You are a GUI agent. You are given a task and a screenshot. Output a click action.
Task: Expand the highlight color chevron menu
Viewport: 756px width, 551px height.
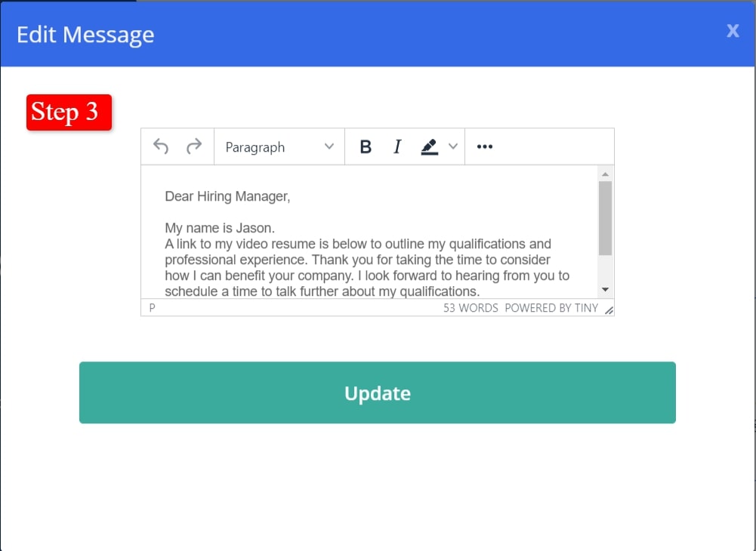click(453, 147)
